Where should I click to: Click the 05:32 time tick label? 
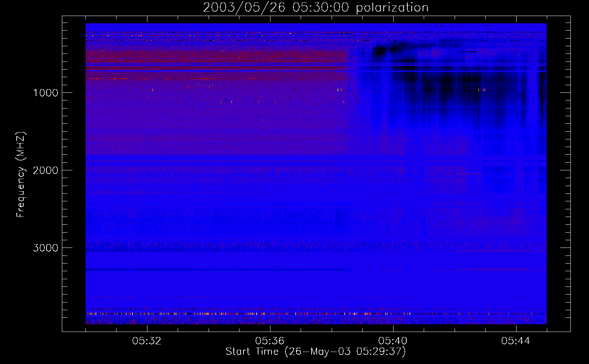[147, 341]
